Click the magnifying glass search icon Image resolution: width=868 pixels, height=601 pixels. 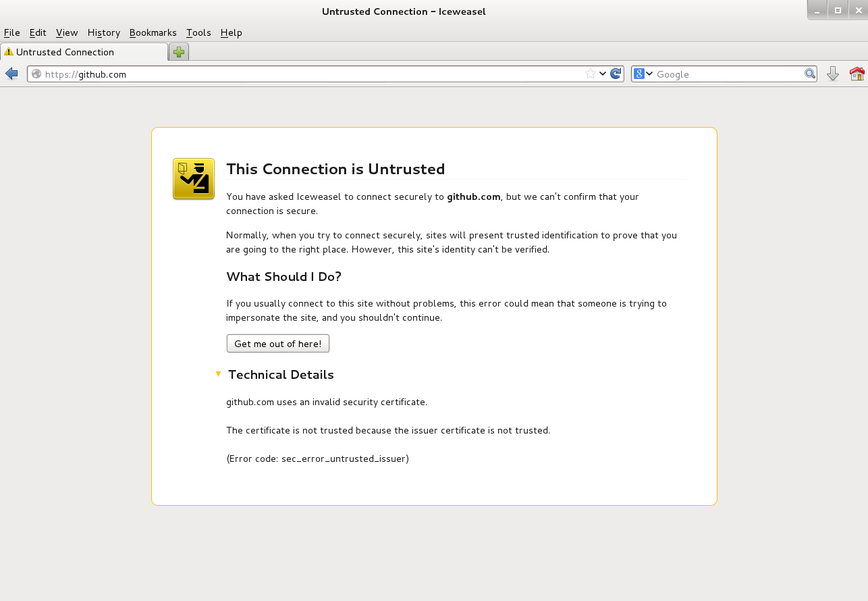tap(810, 74)
